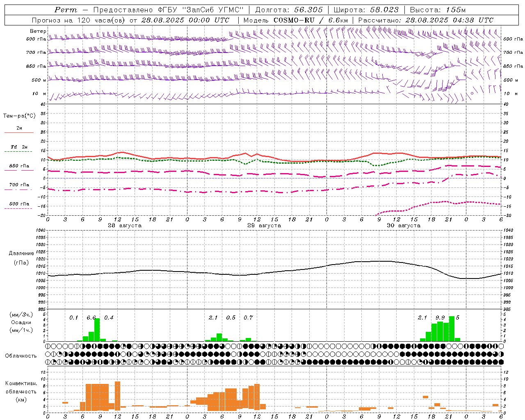Click the "0.7" precipitation value

point(248,318)
